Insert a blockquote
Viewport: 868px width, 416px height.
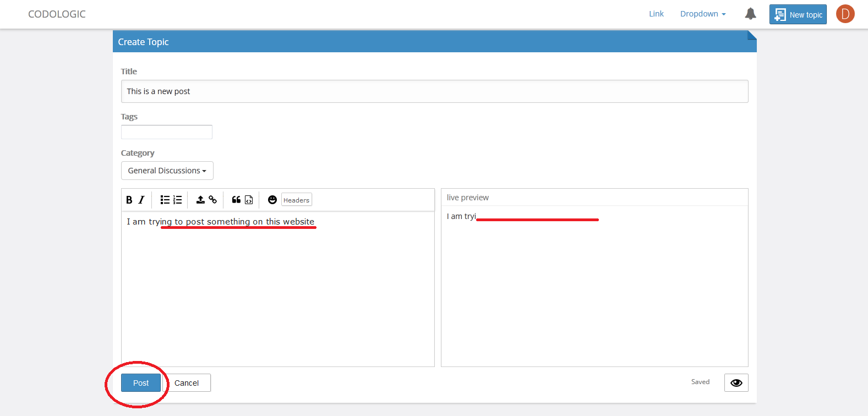pyautogui.click(x=236, y=200)
